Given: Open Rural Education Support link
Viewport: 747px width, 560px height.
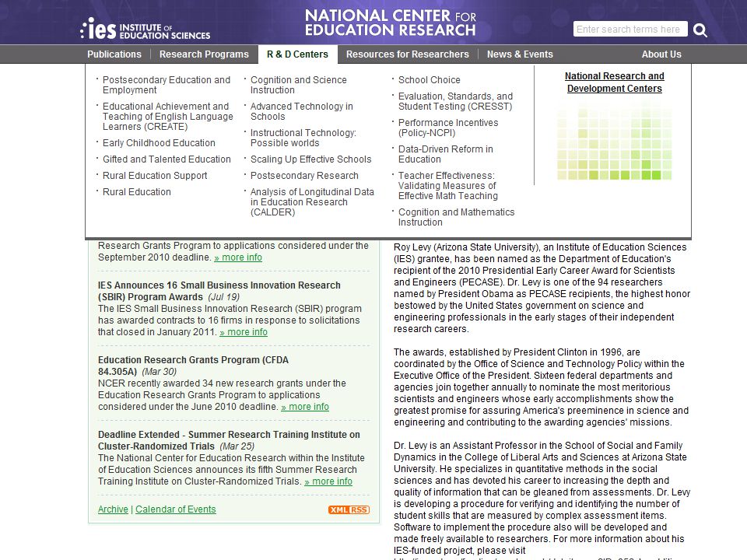Looking at the screenshot, I should tap(155, 175).
